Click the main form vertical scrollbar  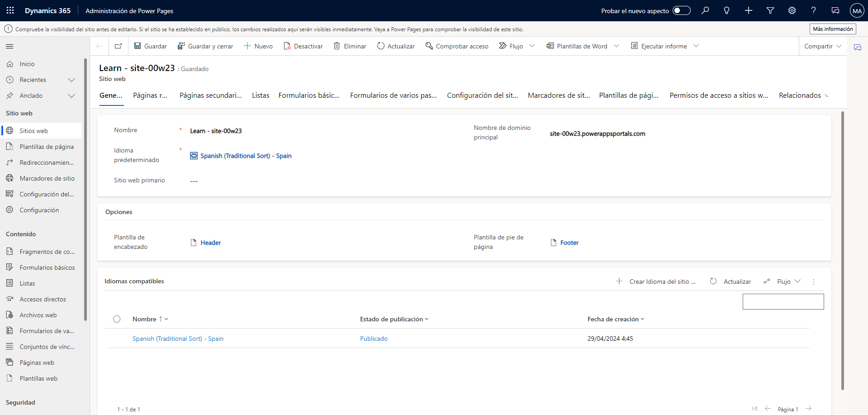pyautogui.click(x=843, y=250)
